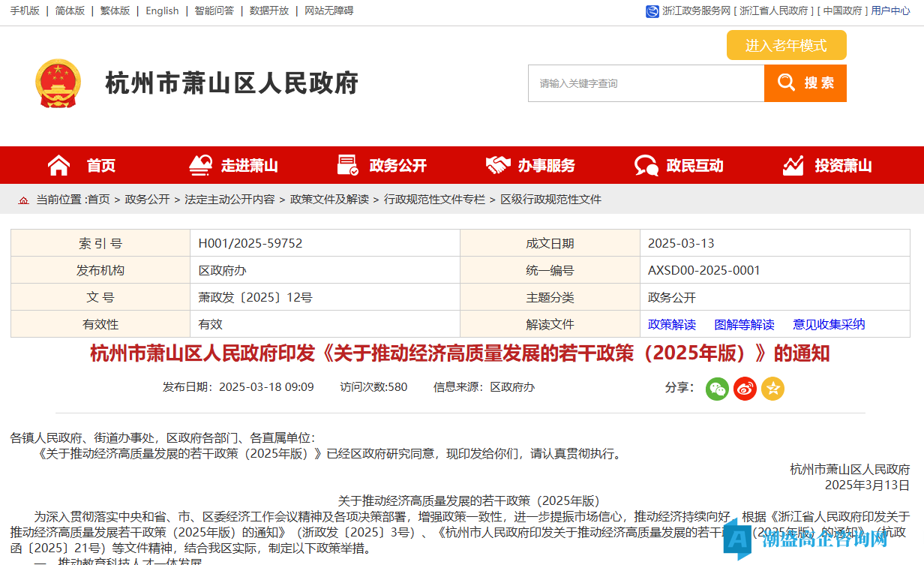Go to 用户中心 user center
Screen dimensions: 924x565
890,11
